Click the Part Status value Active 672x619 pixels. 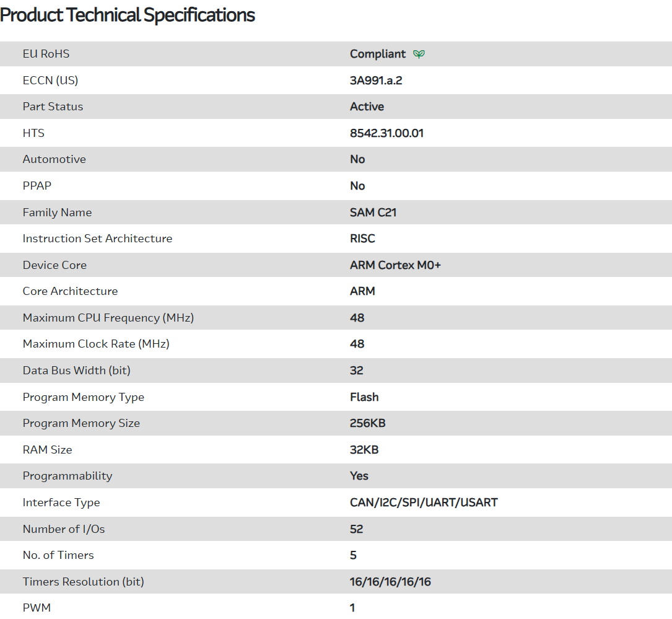tap(367, 107)
